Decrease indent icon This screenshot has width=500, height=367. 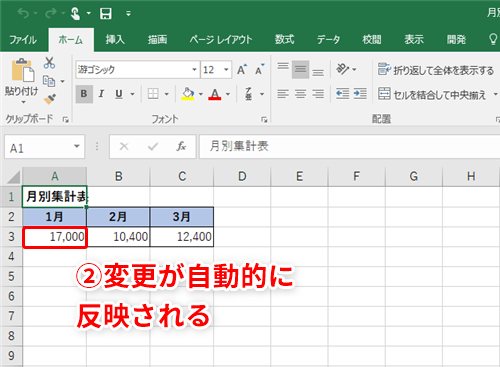[342, 94]
